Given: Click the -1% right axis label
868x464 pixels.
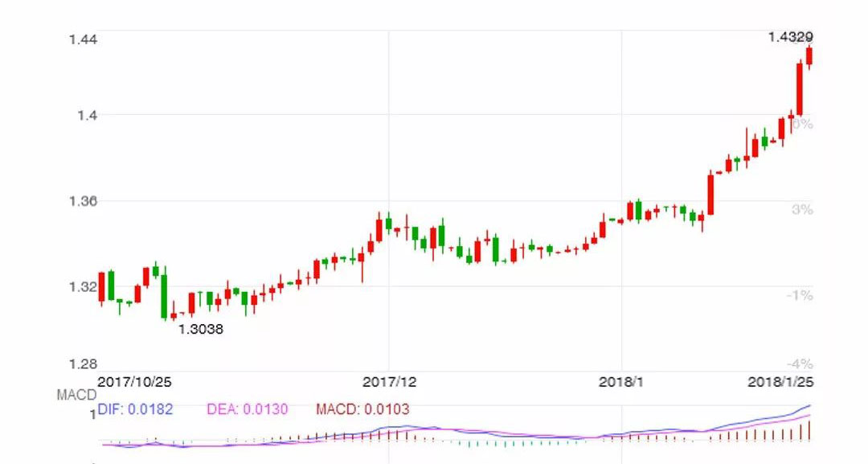Looking at the screenshot, I should tap(800, 295).
